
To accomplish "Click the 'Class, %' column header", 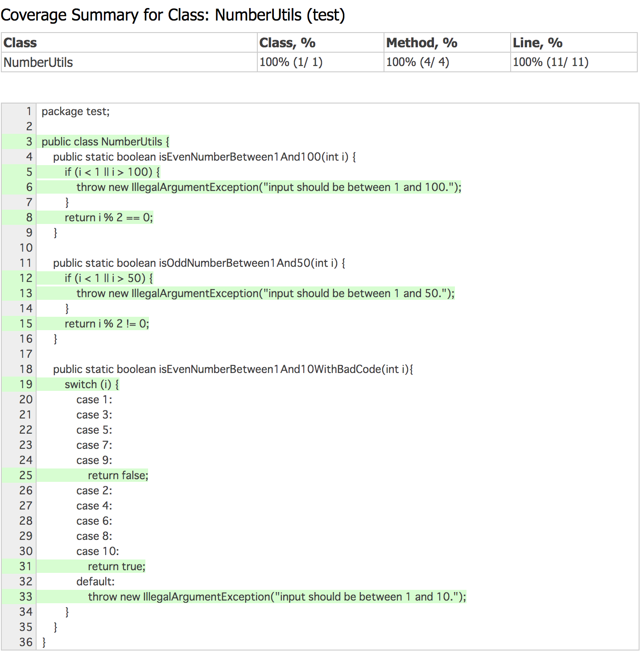I will click(x=287, y=43).
